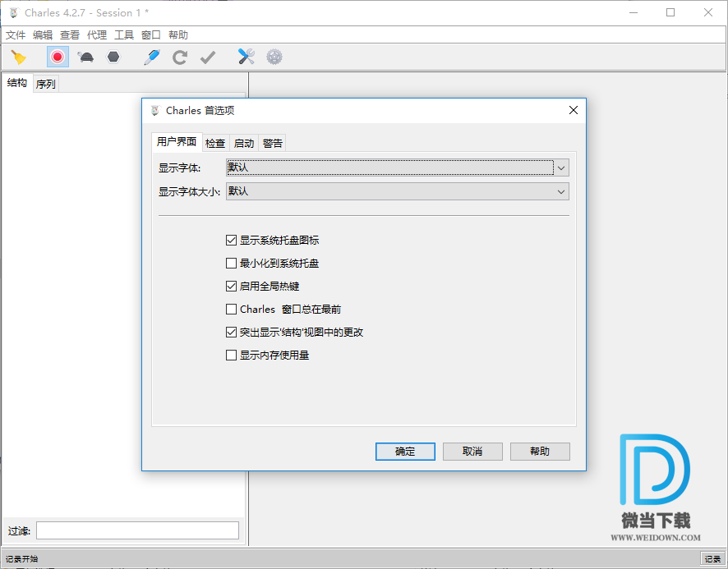Switch to the 检查 tab
The image size is (728, 569).
click(215, 143)
